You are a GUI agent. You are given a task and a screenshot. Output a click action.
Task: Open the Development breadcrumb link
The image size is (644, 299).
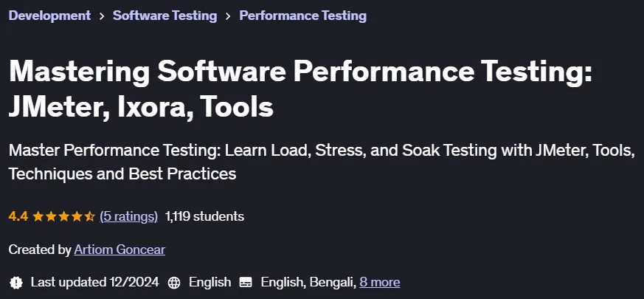[x=49, y=16]
